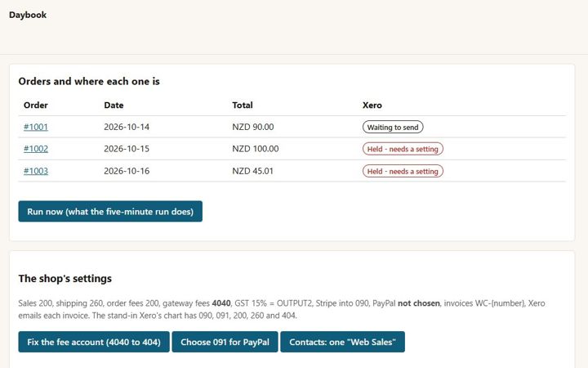Click the Date column header
Image resolution: width=588 pixels, height=368 pixels.
(114, 105)
